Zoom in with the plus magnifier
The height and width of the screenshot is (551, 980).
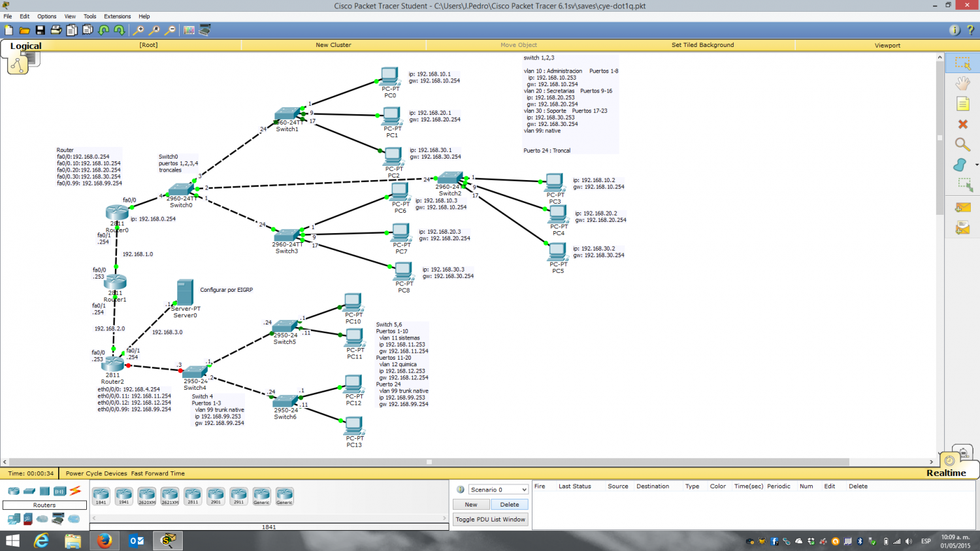tap(139, 30)
